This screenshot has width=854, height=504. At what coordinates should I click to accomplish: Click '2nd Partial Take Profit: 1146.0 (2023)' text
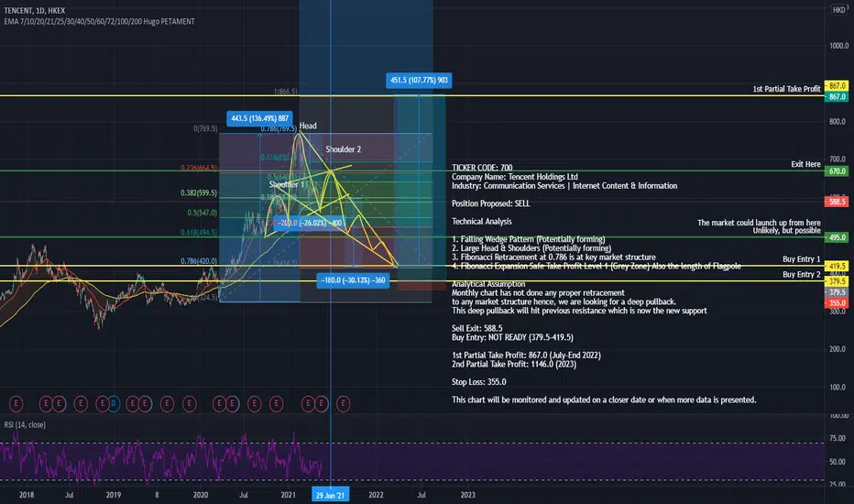[514, 364]
